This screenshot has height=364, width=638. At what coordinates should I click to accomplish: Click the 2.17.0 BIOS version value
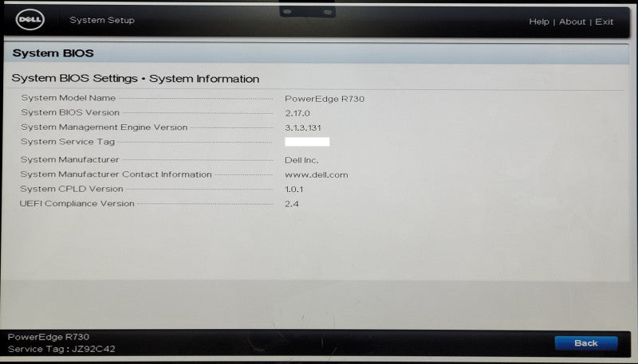297,113
